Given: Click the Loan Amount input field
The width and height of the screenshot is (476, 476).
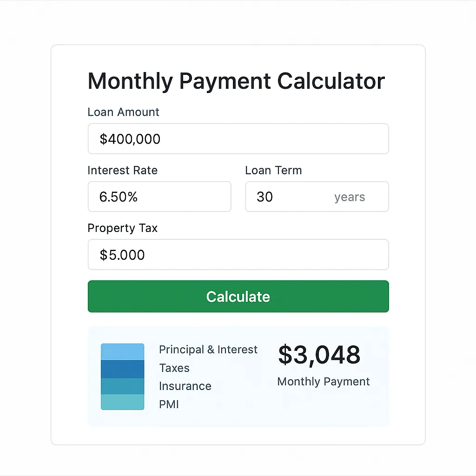Looking at the screenshot, I should [x=238, y=139].
